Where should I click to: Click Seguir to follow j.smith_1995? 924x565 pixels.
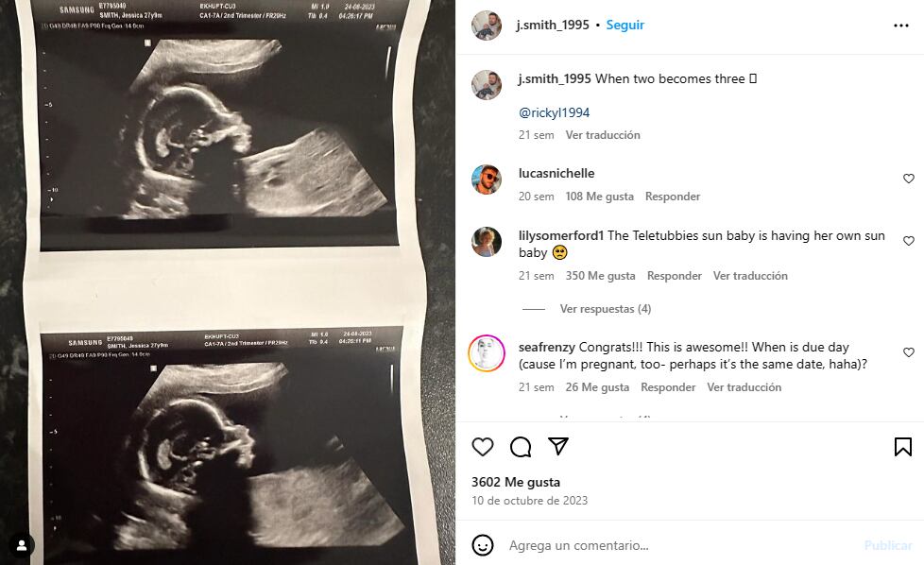tap(625, 25)
